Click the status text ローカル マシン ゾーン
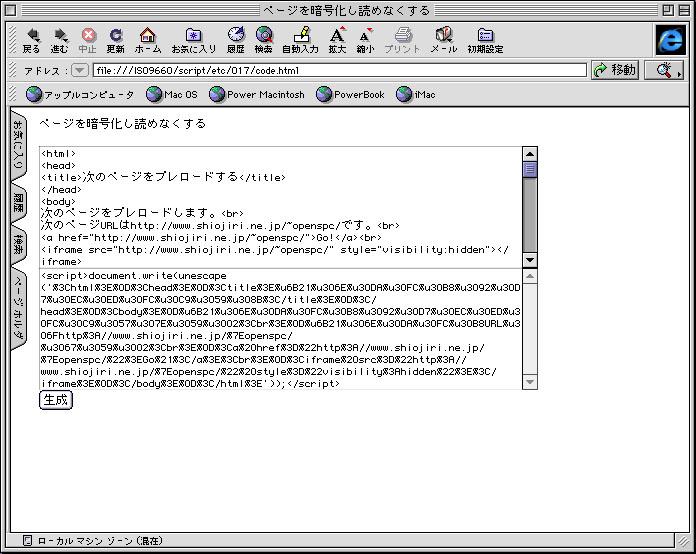Viewport: 696px width, 554px height. (100, 540)
